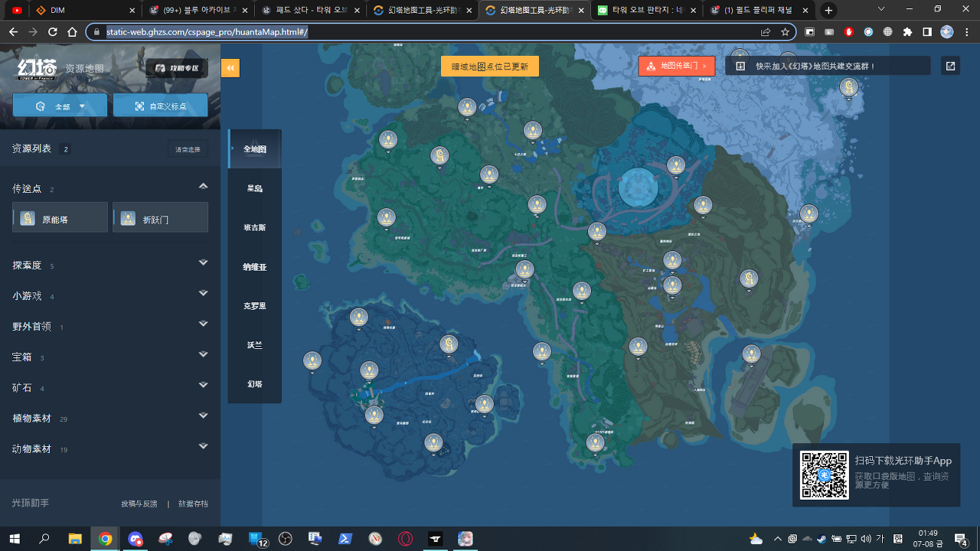The image size is (980, 551).
Task: Collapse the sidebar with the orange double-arrow button
Action: 230,68
